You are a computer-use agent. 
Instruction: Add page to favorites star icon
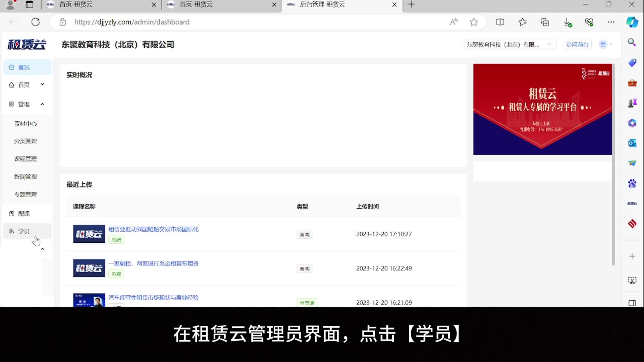coord(474,22)
